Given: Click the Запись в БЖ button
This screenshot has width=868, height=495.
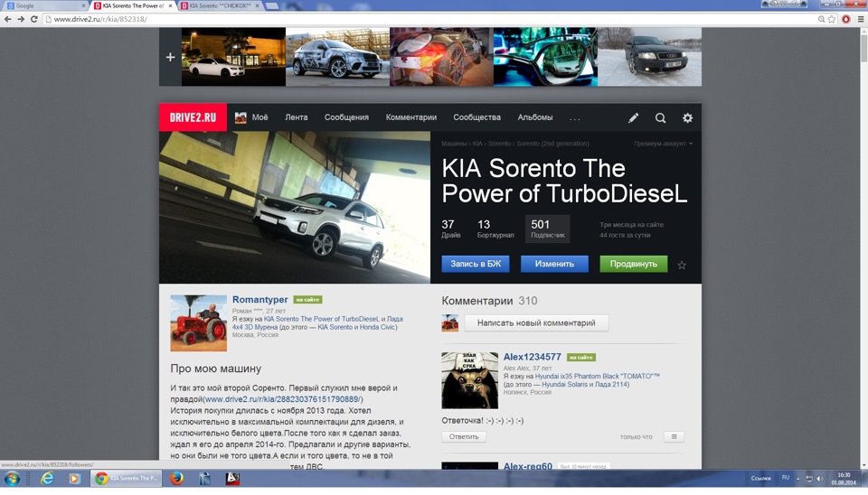Looking at the screenshot, I should coord(476,264).
